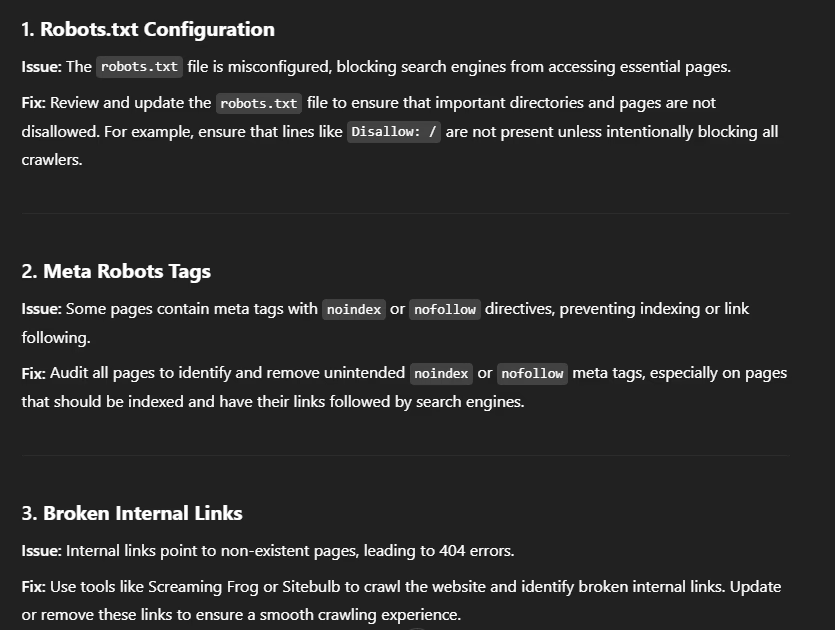This screenshot has width=835, height=630.
Task: Click bold "Issue:" label under Robots.txt Configuration
Action: (41, 67)
